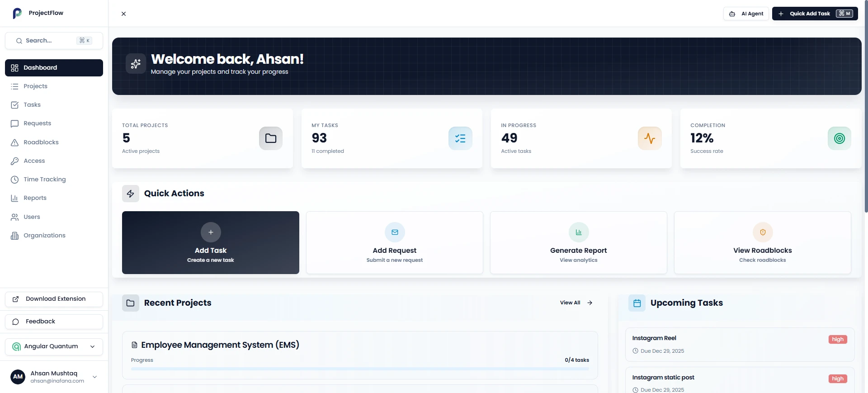This screenshot has height=393, width=868.
Task: Click the calendar icon beside Upcoming Tasks
Action: [637, 303]
